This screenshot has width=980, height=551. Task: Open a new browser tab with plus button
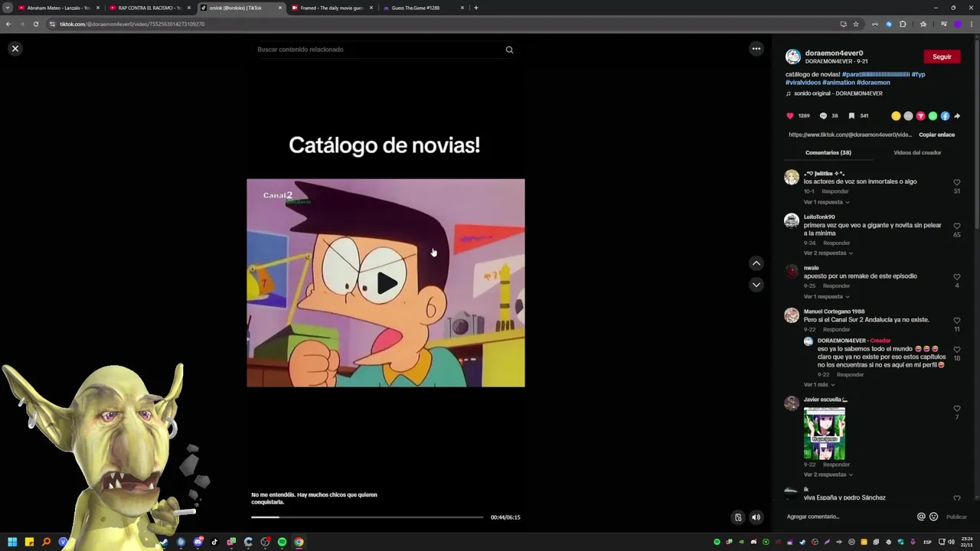pyautogui.click(x=476, y=8)
